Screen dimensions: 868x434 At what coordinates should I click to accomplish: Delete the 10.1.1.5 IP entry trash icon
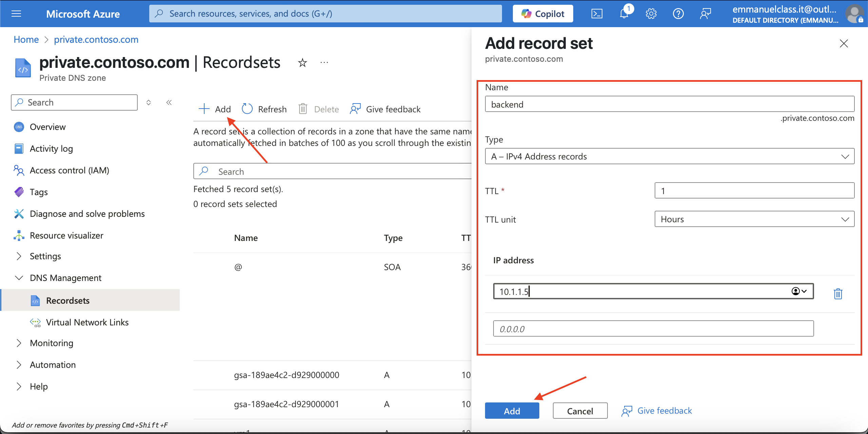[x=838, y=294]
